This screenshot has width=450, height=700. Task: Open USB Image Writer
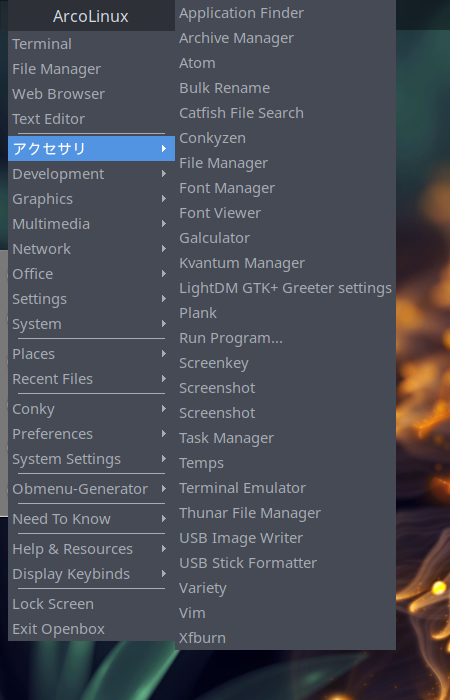[x=285, y=538]
